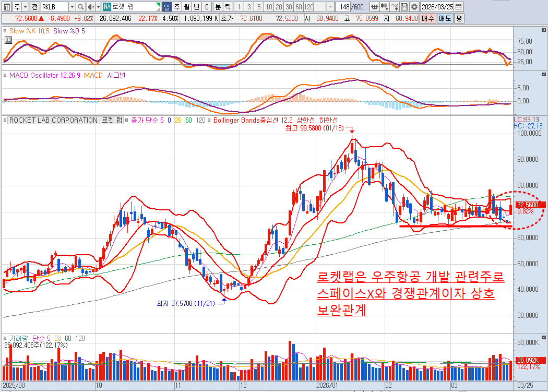The image size is (548, 392).
Task: Click the magnifier stock search icon
Action: pyautogui.click(x=80, y=7)
